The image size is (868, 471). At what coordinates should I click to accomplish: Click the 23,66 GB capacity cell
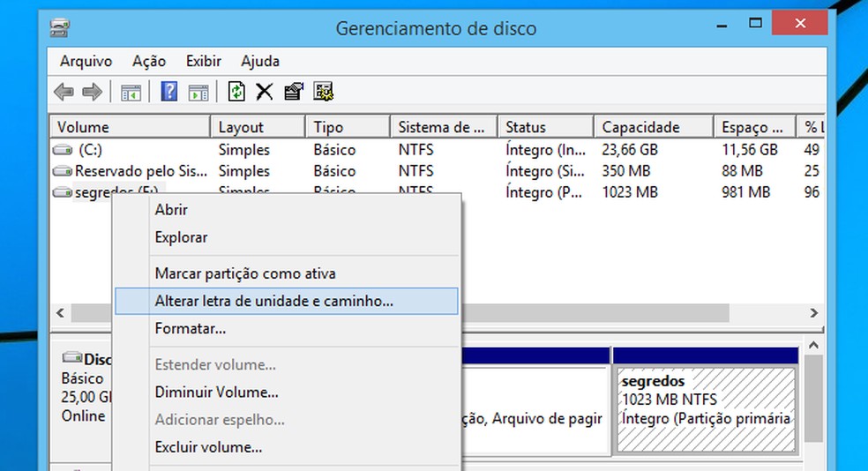[x=630, y=149]
